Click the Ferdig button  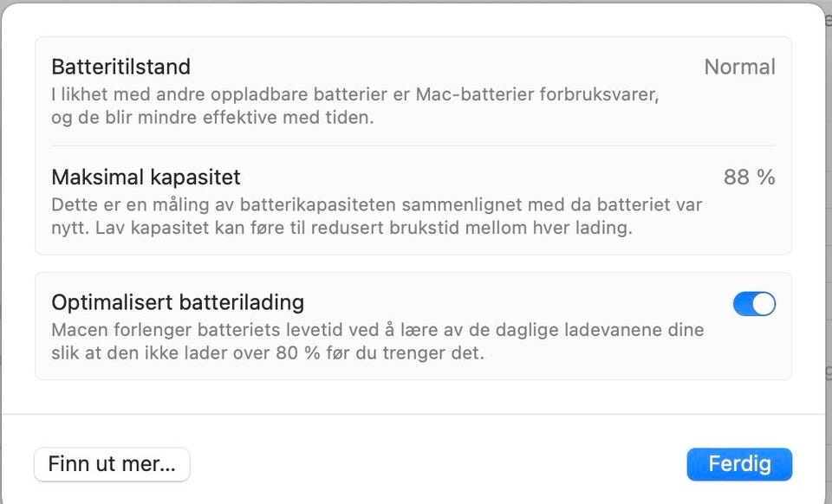pos(738,464)
